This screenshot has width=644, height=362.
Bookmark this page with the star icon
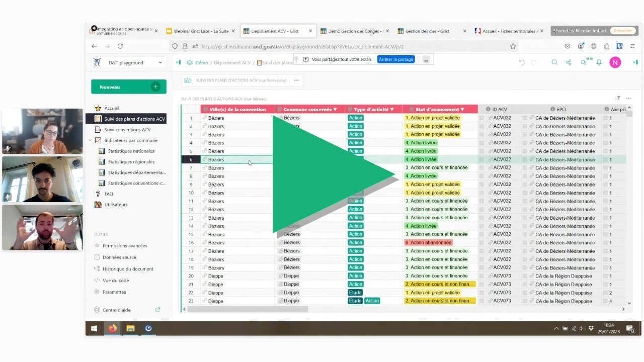pyautogui.click(x=513, y=46)
